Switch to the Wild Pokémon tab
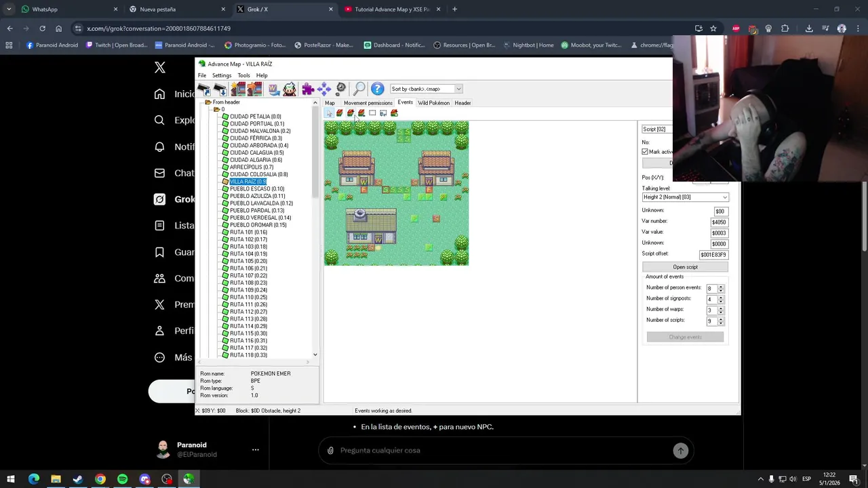Viewport: 868px width, 488px height. coord(433,103)
